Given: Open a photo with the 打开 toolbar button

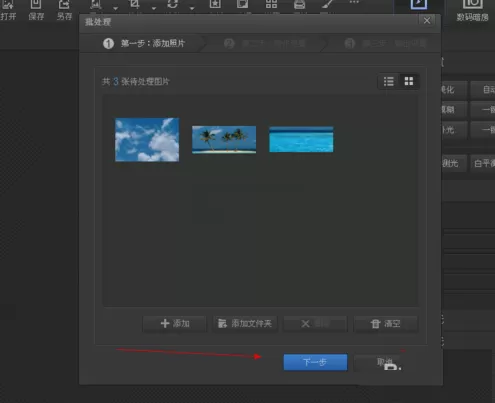Looking at the screenshot, I should 8,10.
